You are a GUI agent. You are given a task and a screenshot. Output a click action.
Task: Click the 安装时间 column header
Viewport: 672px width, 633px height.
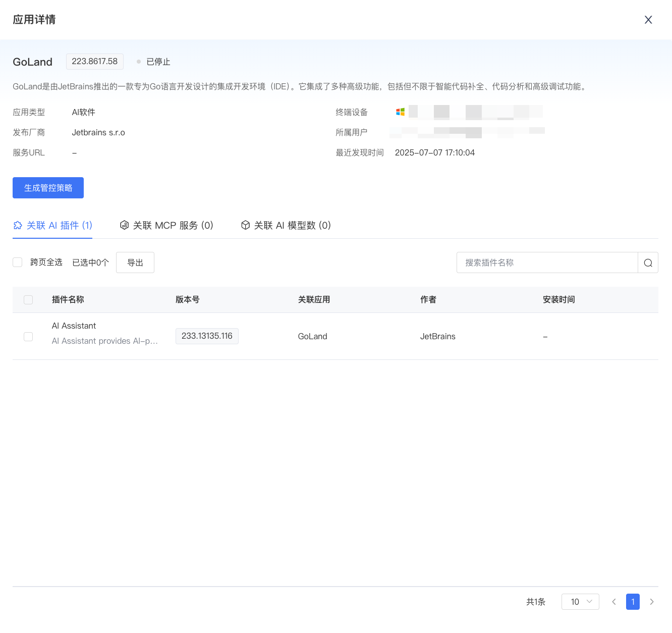tap(558, 300)
